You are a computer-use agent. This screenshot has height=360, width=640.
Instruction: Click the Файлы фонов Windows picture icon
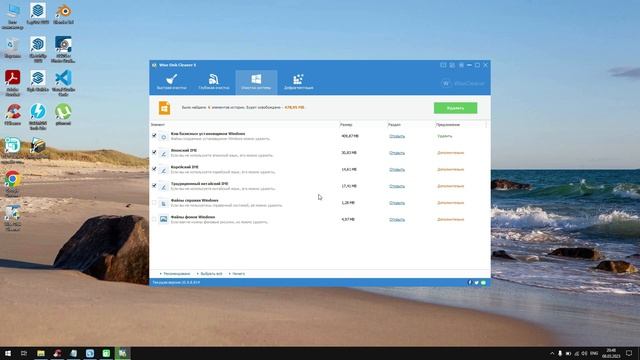163,220
